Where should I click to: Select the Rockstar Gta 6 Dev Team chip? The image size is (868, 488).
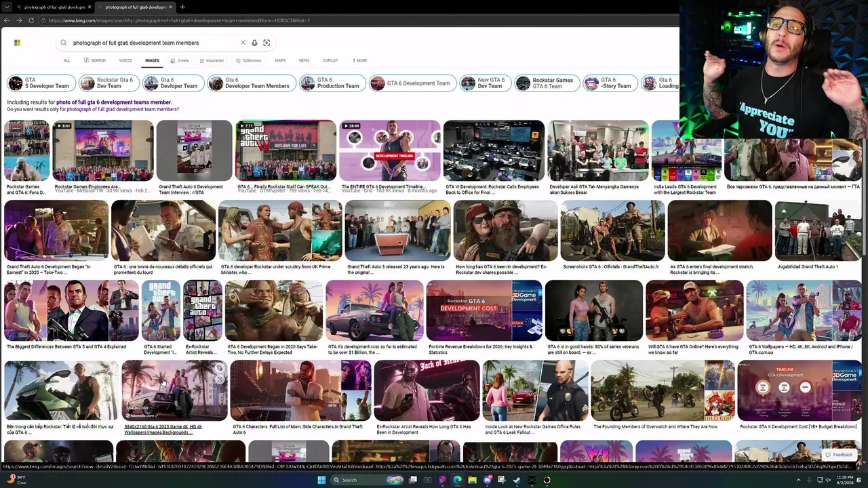click(108, 83)
